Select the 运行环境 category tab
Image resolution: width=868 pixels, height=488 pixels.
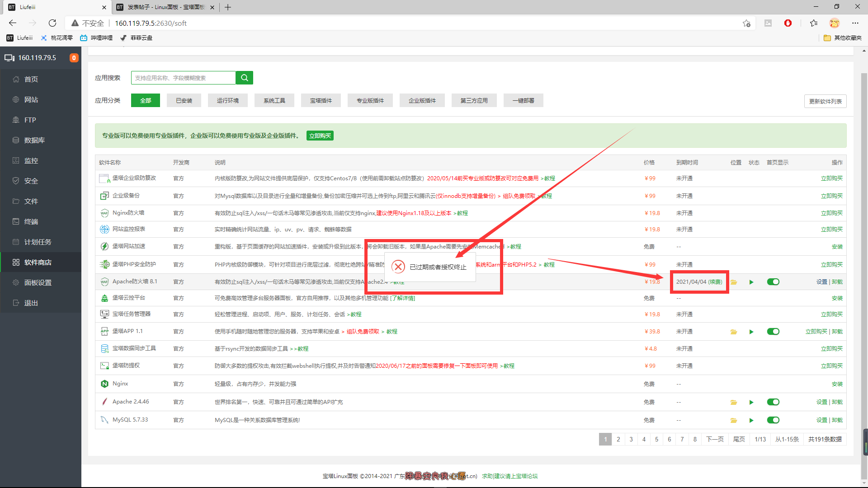pyautogui.click(x=228, y=100)
